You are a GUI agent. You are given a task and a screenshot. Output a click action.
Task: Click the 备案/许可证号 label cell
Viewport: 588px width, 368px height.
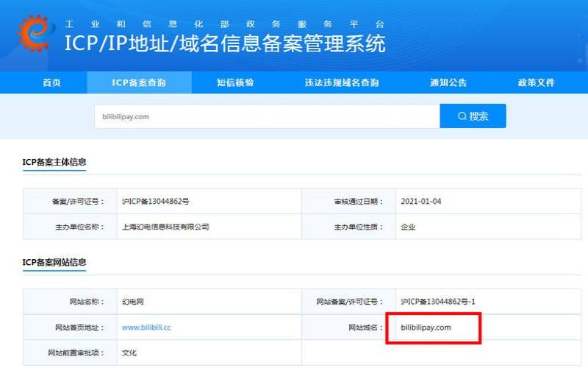(x=70, y=202)
